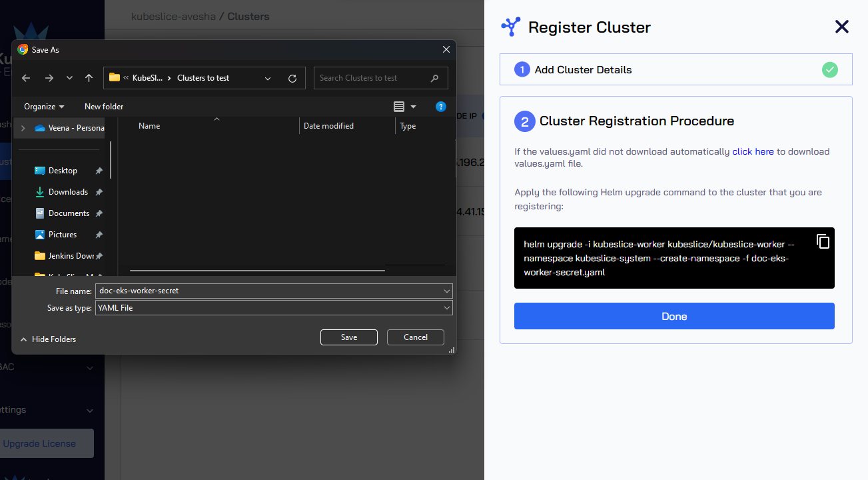Click the Pictures icon in navigation pane
Image resolution: width=868 pixels, height=480 pixels.
point(40,235)
